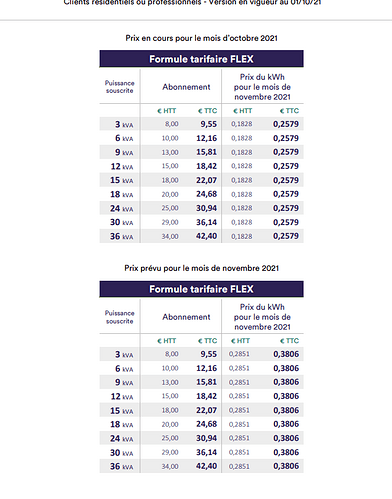Click the 42,40 TTC value in October table
The image size is (392, 499).
[206, 236]
